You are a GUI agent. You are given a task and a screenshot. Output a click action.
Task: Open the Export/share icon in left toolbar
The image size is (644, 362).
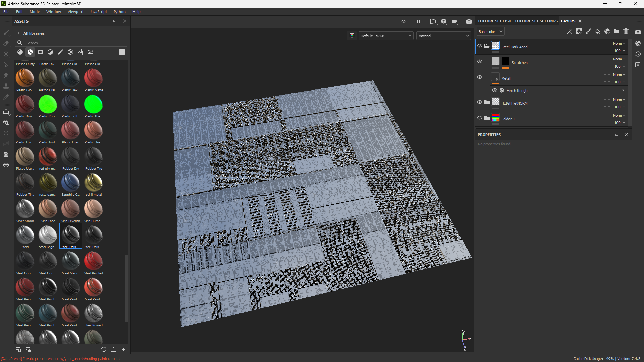click(6, 112)
